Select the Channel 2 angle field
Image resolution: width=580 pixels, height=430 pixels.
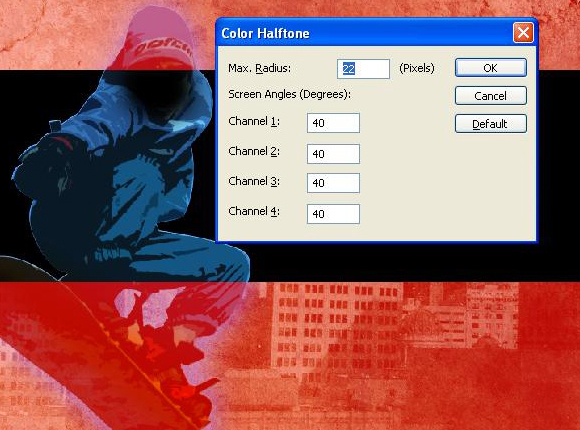[x=333, y=154]
